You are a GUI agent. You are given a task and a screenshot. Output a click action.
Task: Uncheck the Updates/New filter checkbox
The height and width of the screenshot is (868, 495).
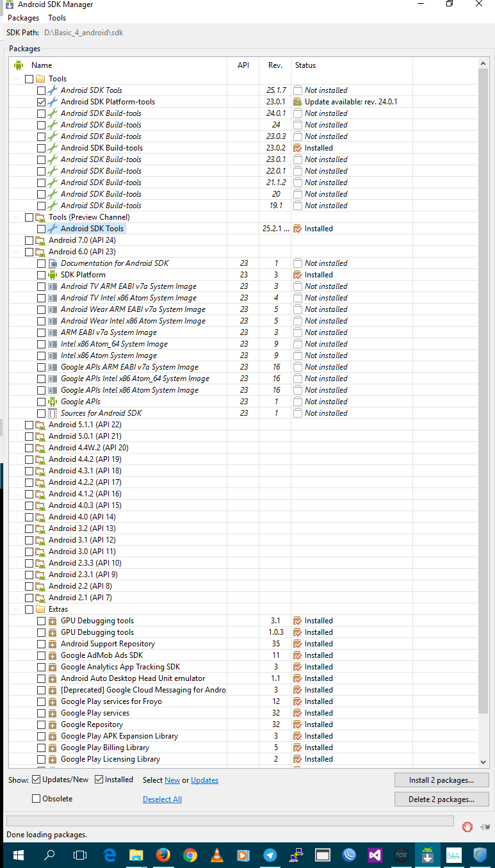point(37,780)
